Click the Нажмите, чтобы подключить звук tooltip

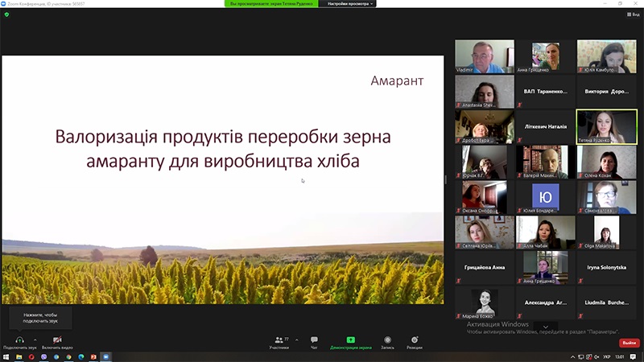[40, 318]
